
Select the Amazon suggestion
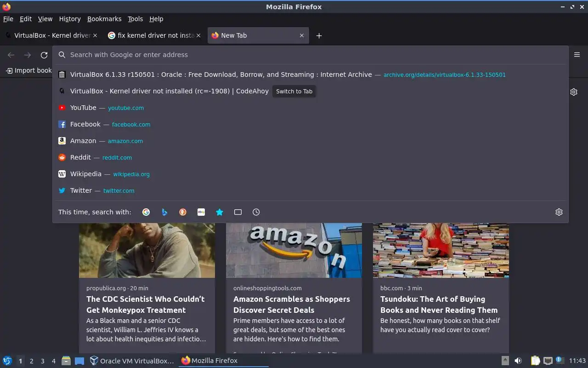tap(311, 141)
